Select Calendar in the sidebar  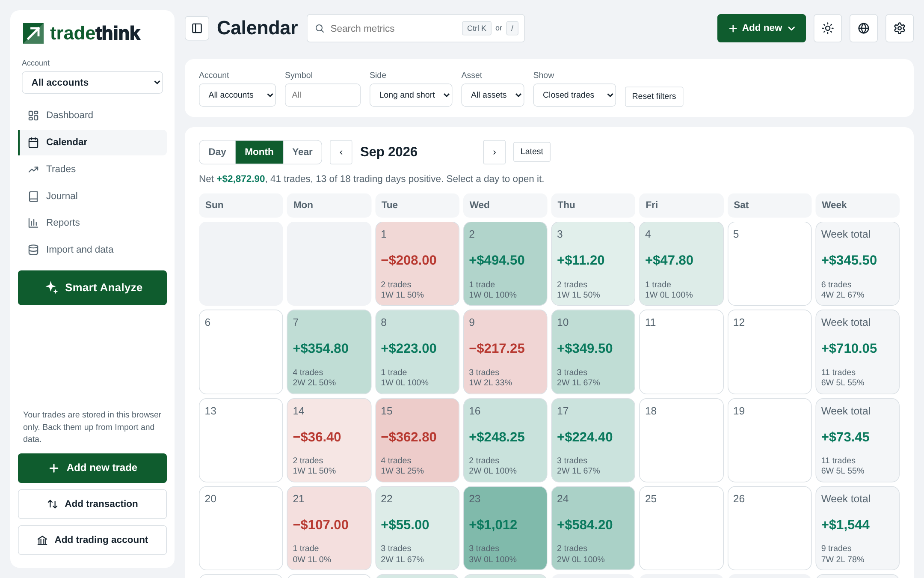coord(92,142)
